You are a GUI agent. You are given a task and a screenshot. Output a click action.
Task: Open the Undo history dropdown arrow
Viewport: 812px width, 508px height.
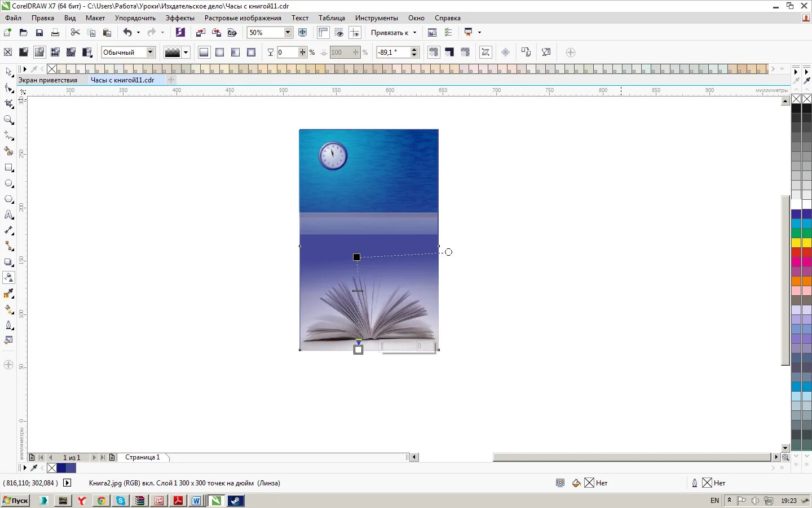click(138, 33)
